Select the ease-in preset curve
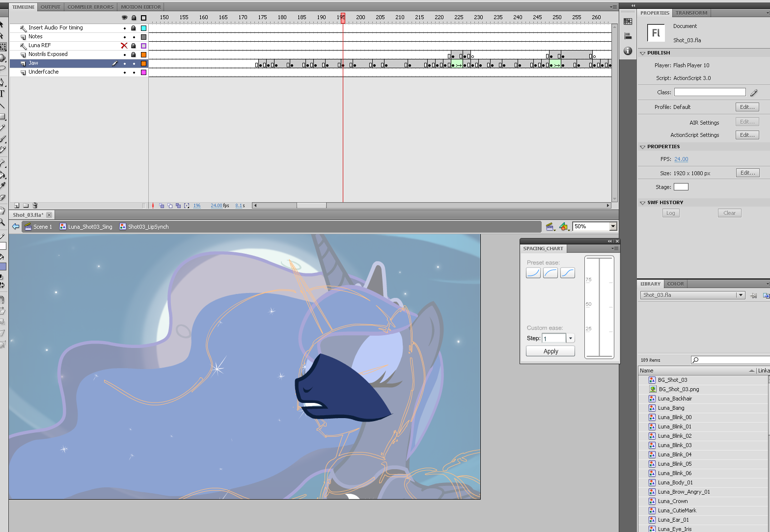 [x=533, y=273]
